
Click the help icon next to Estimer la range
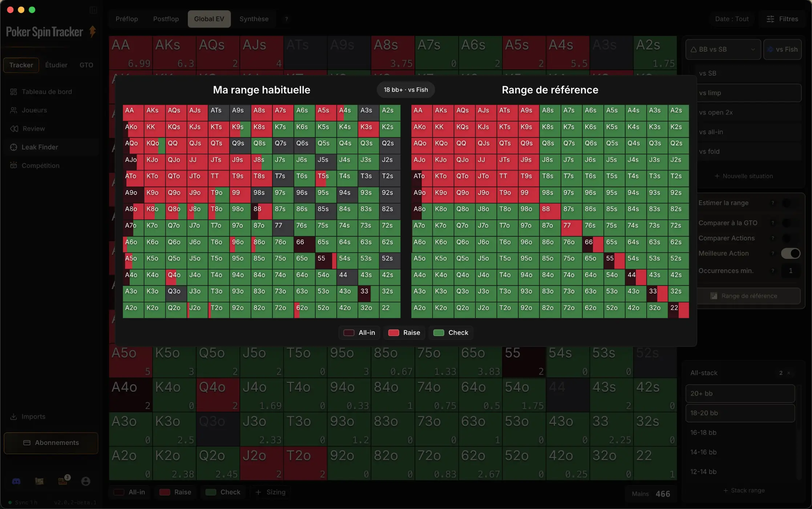pos(773,203)
